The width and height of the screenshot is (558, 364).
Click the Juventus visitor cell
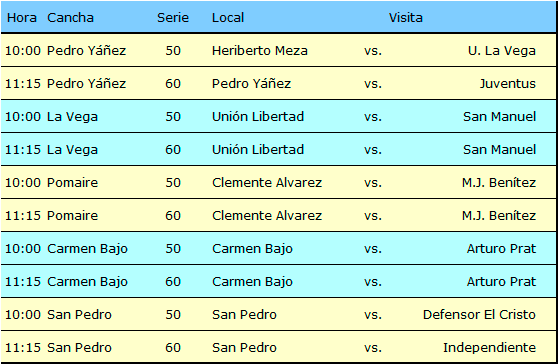(x=507, y=84)
